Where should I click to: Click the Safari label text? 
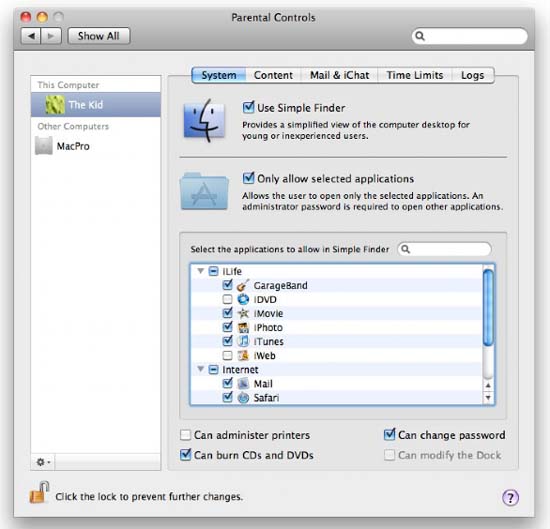(x=267, y=398)
